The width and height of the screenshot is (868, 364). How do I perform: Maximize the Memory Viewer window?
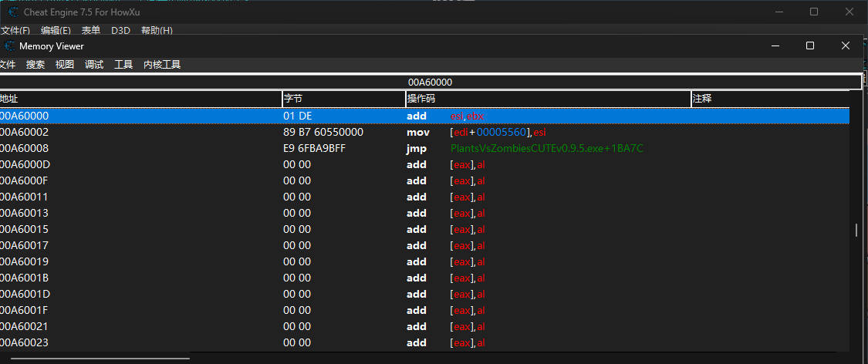coord(810,46)
